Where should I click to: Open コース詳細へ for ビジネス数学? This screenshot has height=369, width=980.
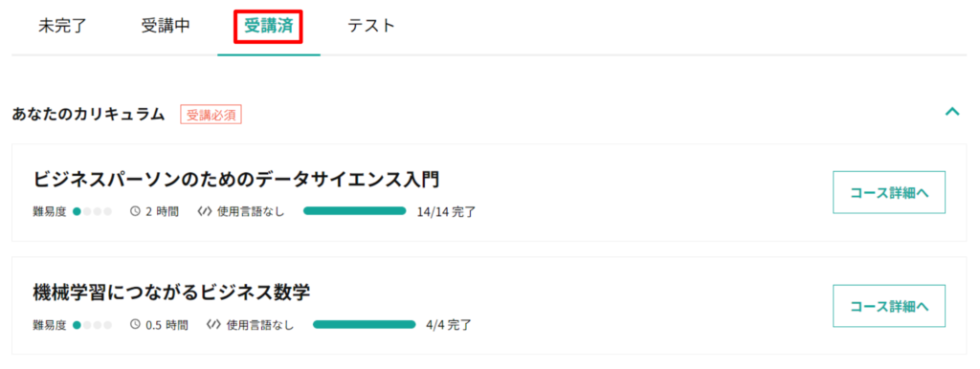coord(889,306)
